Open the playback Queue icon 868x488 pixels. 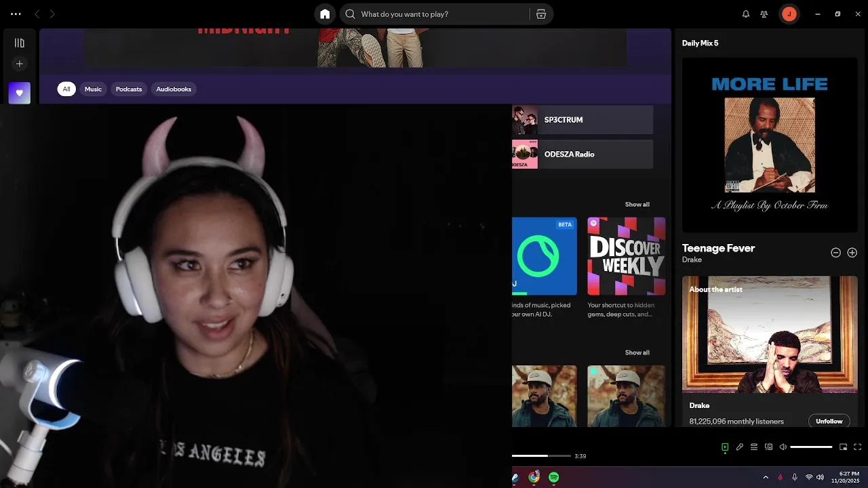click(x=754, y=447)
